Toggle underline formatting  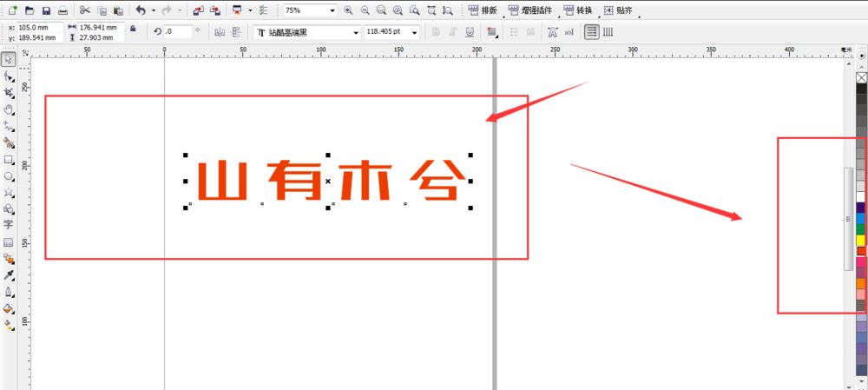pos(470,32)
